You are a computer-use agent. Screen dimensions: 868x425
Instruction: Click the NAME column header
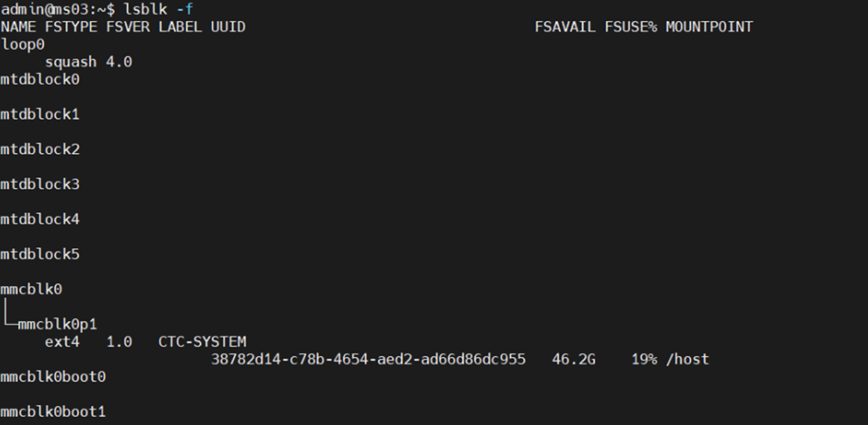point(18,27)
